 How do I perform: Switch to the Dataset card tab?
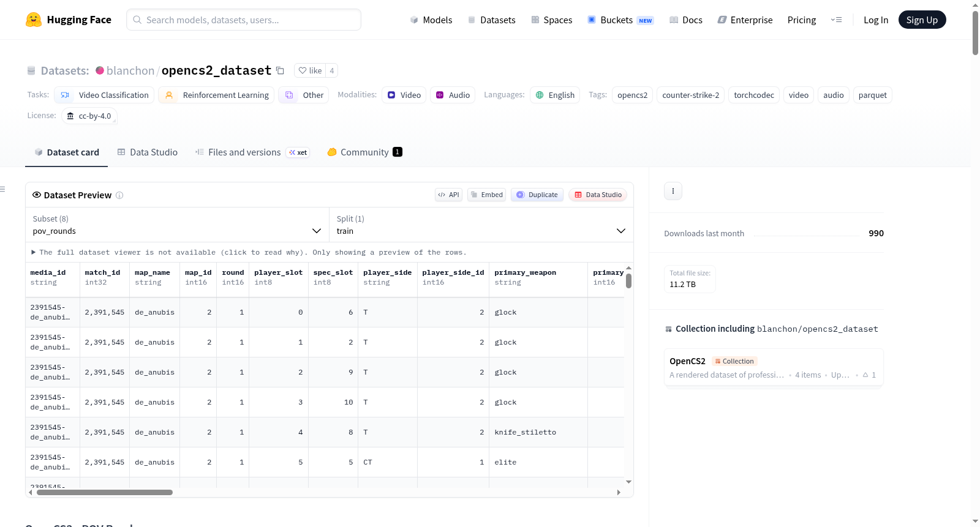(x=67, y=152)
